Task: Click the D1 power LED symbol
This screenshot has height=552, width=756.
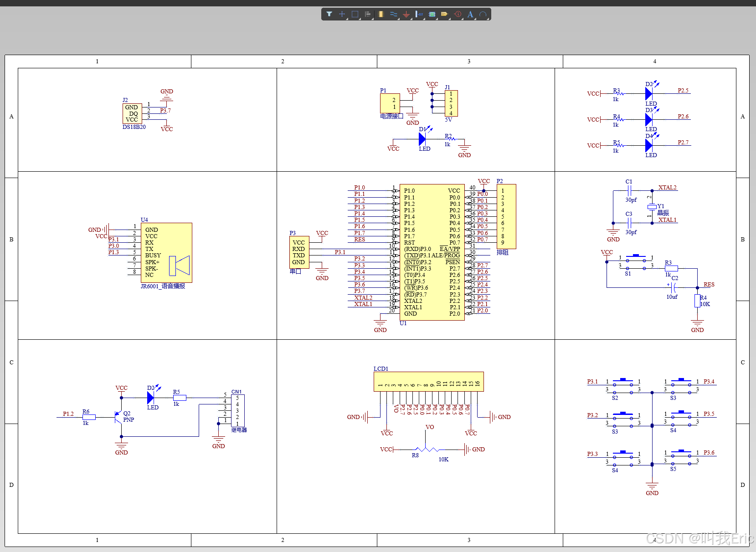Action: point(423,139)
